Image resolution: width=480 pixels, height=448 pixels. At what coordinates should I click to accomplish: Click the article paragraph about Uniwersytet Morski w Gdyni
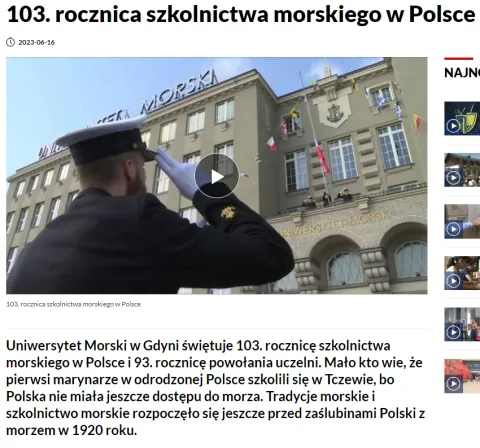coord(216,388)
